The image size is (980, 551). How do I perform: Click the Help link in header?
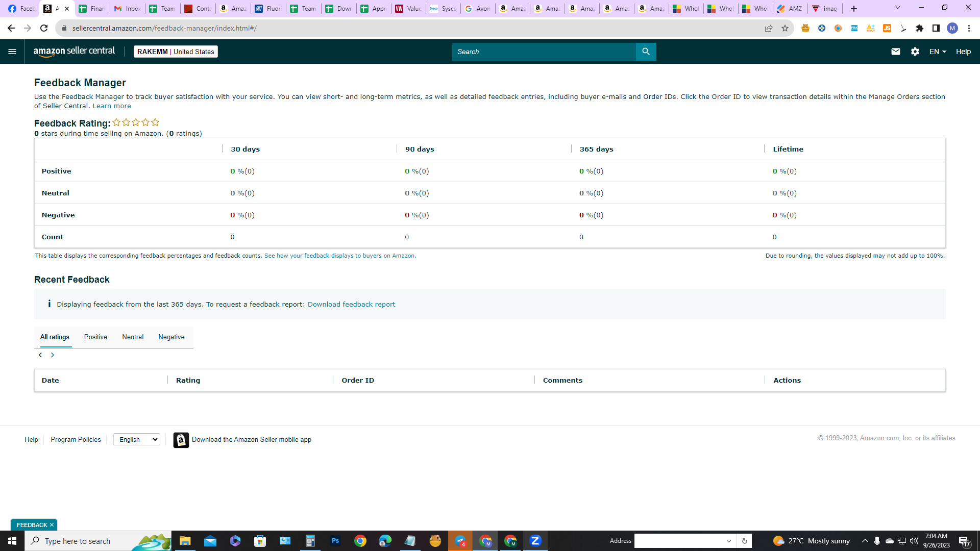[963, 52]
